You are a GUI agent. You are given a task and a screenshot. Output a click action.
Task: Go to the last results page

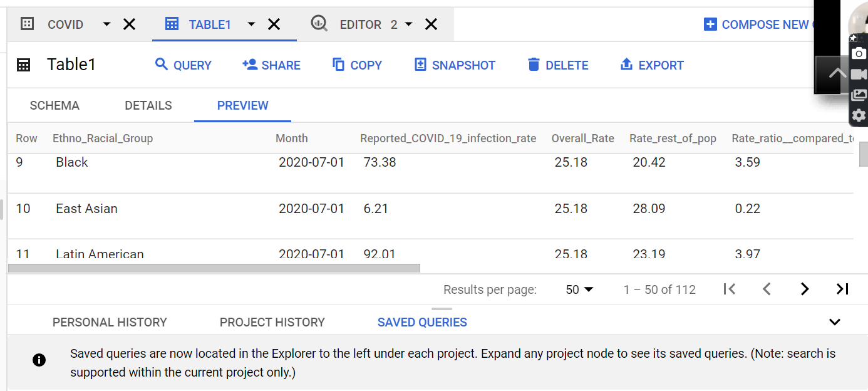pos(842,289)
